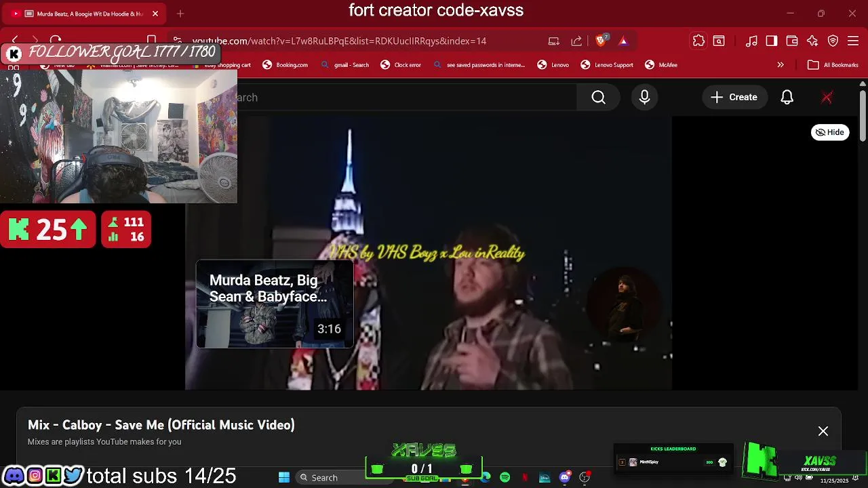Image resolution: width=868 pixels, height=488 pixels.
Task: Open the screen cast icon in address bar
Action: pos(554,41)
